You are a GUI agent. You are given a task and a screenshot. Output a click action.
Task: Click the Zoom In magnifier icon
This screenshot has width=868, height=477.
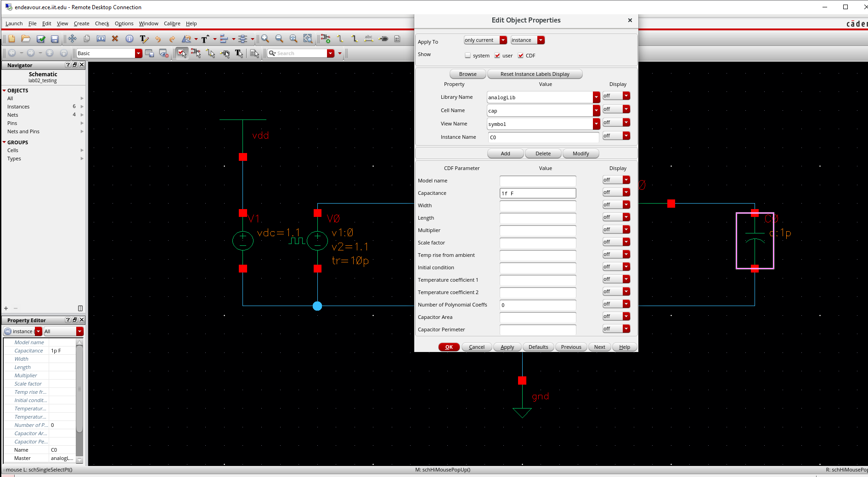pos(265,39)
